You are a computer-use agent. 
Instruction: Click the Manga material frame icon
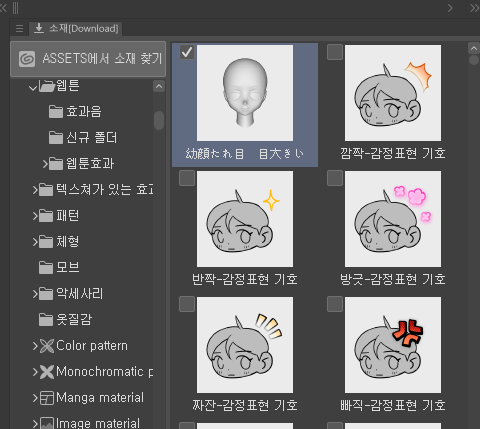[47, 398]
